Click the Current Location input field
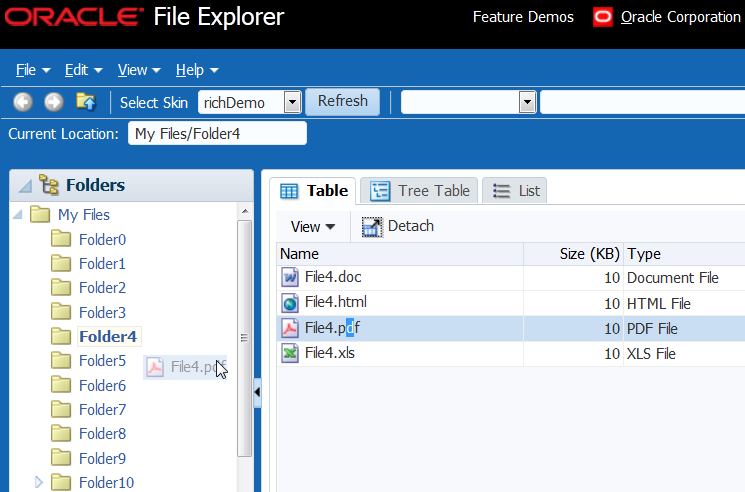Image resolution: width=745 pixels, height=492 pixels. click(218, 133)
